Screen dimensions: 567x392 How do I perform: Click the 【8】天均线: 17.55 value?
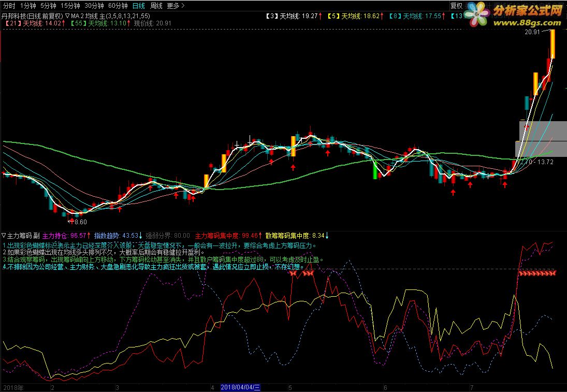point(417,16)
